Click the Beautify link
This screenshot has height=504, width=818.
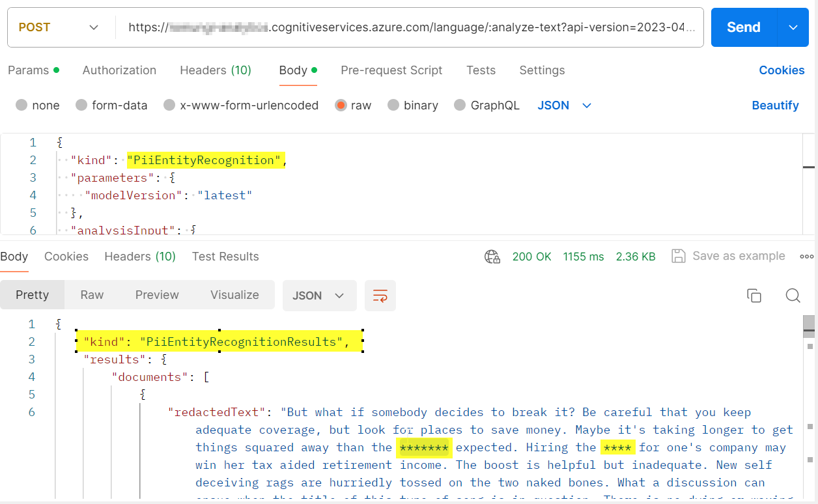point(775,105)
